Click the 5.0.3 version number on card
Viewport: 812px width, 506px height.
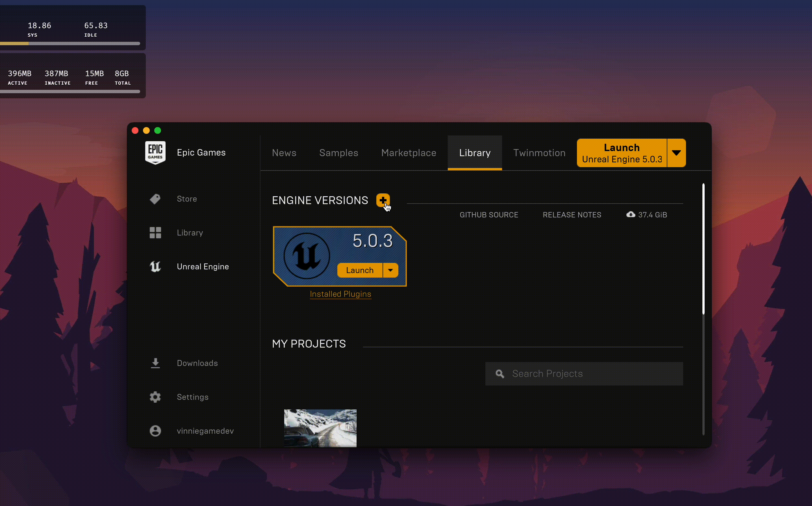click(372, 241)
